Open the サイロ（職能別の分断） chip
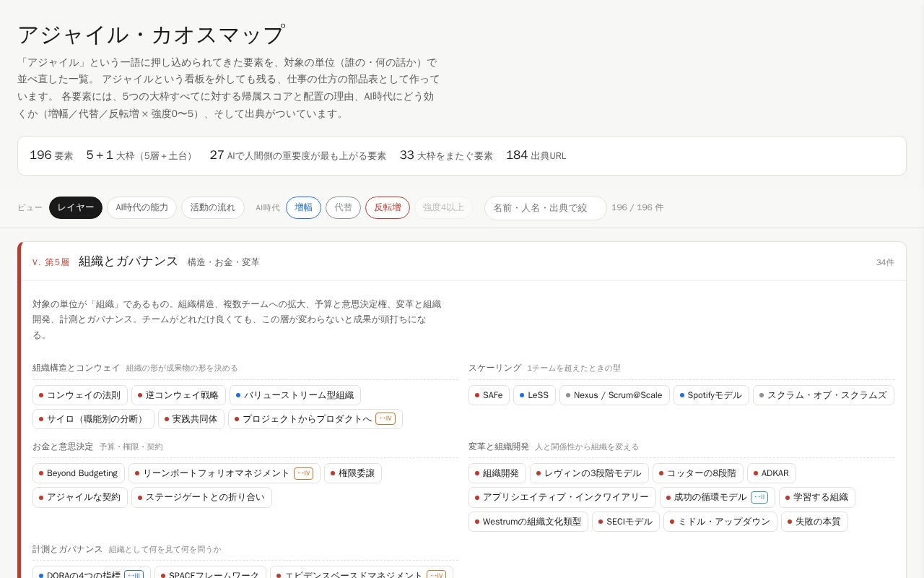This screenshot has width=924, height=578. point(93,419)
